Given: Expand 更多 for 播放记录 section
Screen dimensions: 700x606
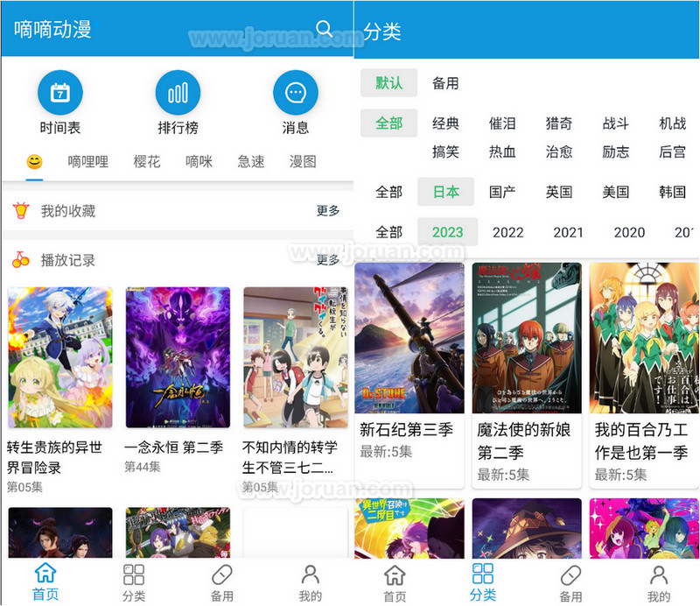Looking at the screenshot, I should [x=328, y=260].
